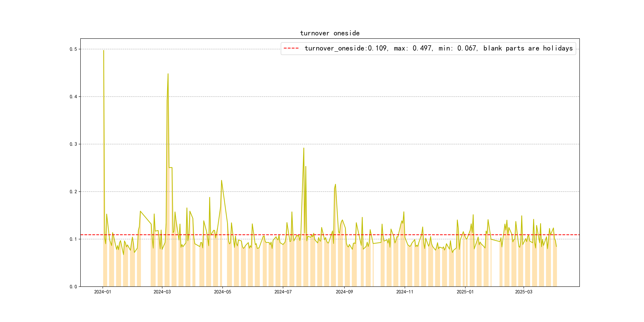Click the 0.5 y-axis tick label

click(73, 49)
